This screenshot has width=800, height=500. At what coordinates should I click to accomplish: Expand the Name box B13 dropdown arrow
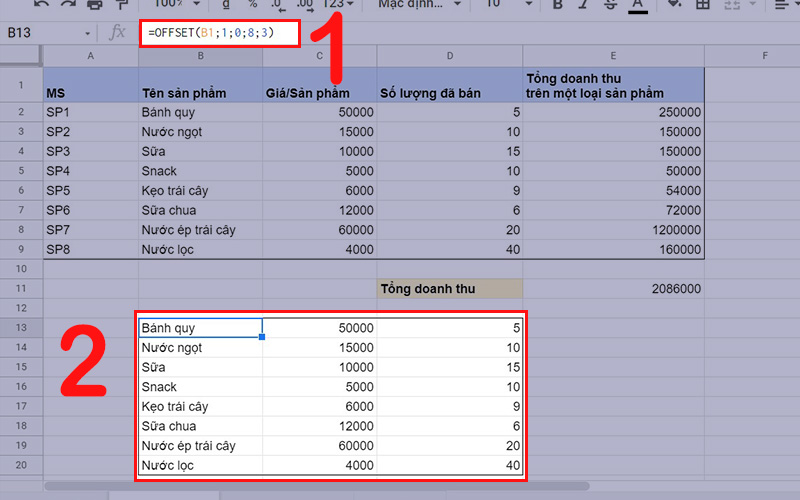point(87,34)
